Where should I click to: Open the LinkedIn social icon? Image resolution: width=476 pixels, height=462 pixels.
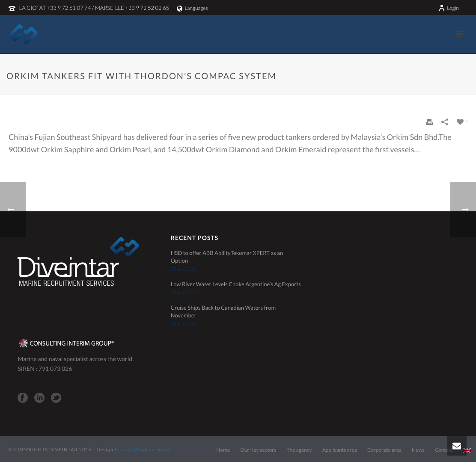click(x=39, y=398)
